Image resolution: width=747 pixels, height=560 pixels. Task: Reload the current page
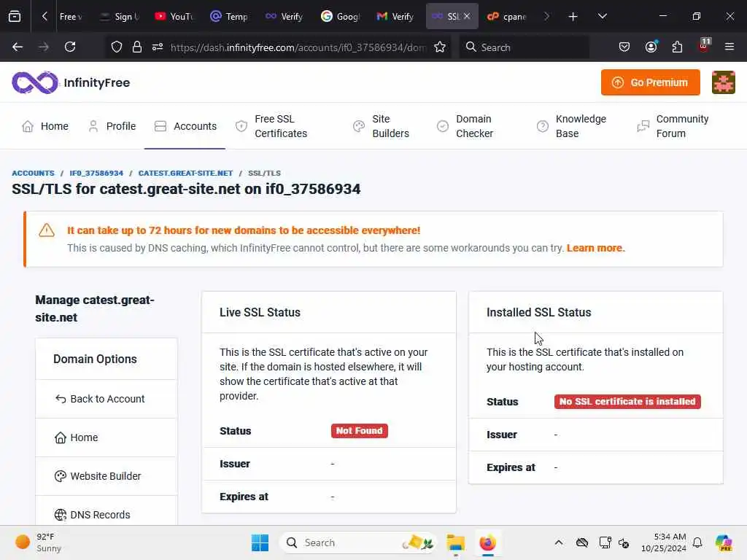(70, 47)
